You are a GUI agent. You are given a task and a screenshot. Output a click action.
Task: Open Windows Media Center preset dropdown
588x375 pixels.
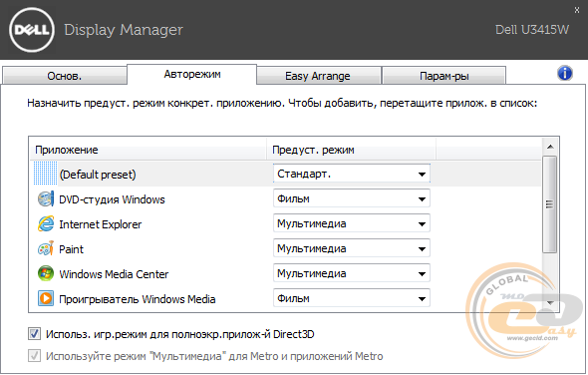(x=352, y=273)
